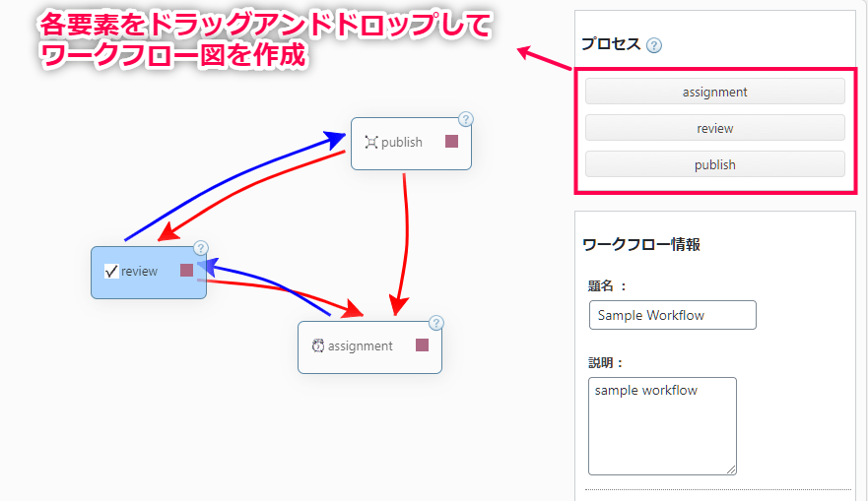Select the review process button
The image size is (868, 501).
point(714,128)
